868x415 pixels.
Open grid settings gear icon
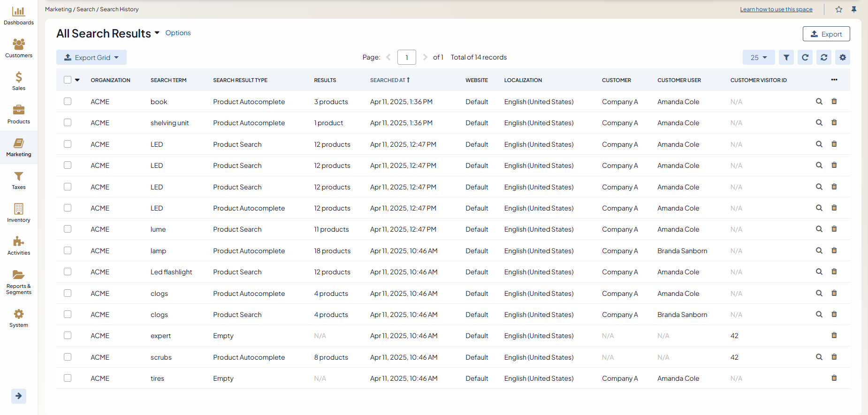pos(843,57)
